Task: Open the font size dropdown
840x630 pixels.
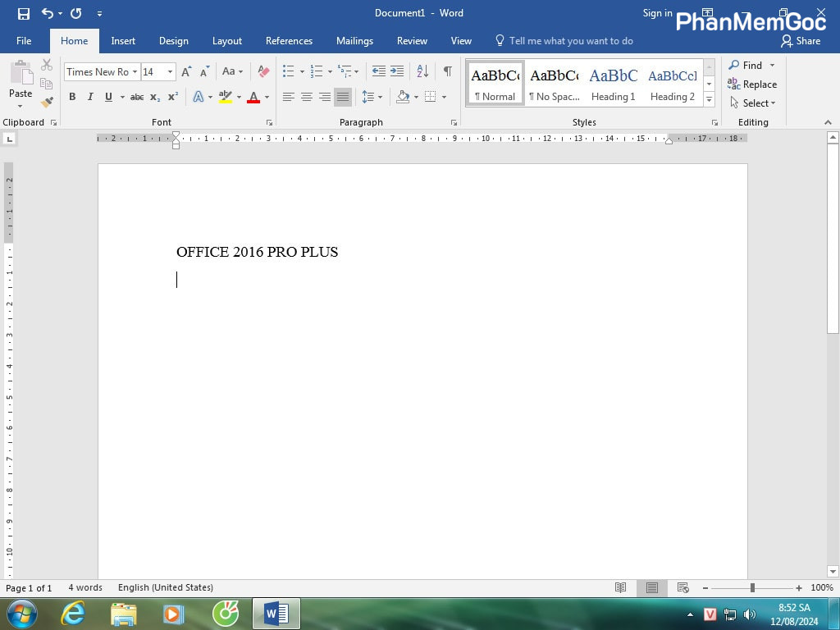Action: coord(170,72)
